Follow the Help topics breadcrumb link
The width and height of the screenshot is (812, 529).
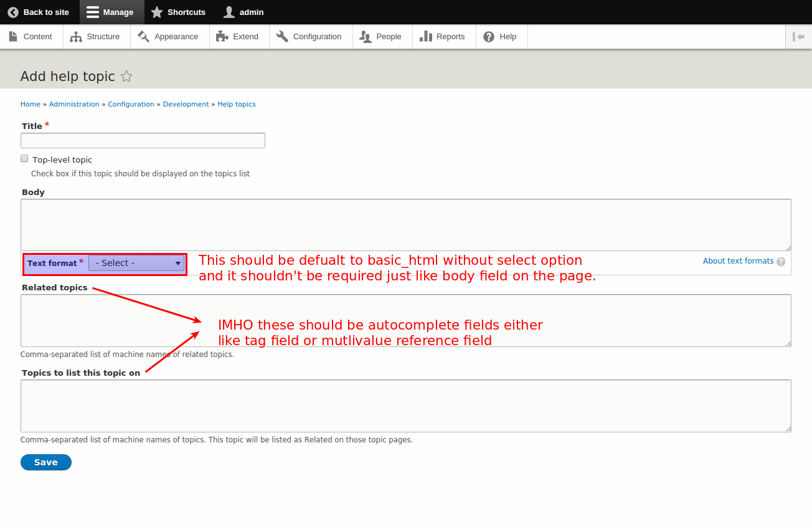(x=237, y=104)
